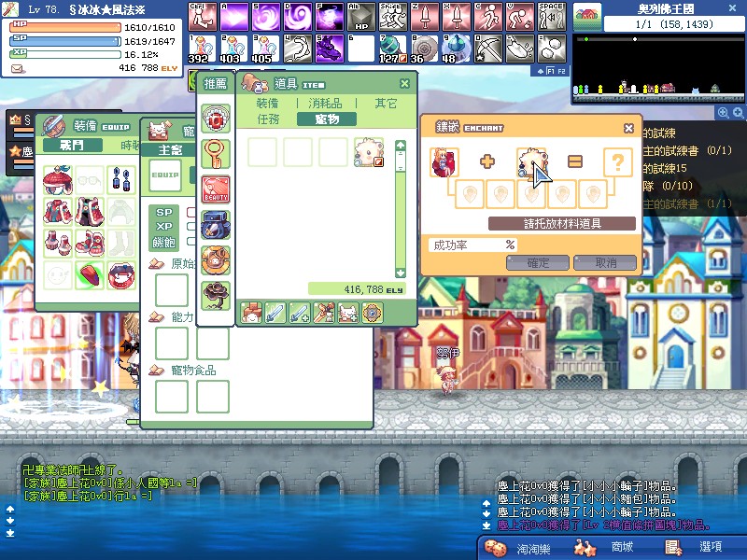This screenshot has height=560, width=747.
Task: Click the 推薦 header button
Action: (x=216, y=84)
